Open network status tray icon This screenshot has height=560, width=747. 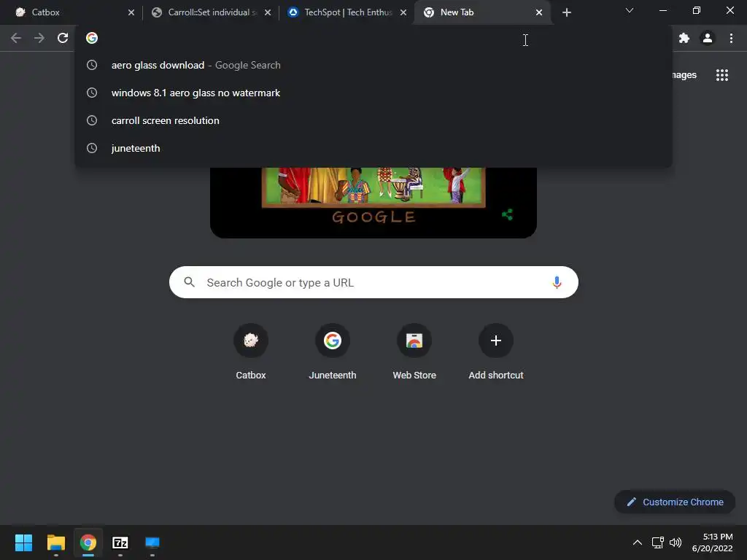[658, 542]
